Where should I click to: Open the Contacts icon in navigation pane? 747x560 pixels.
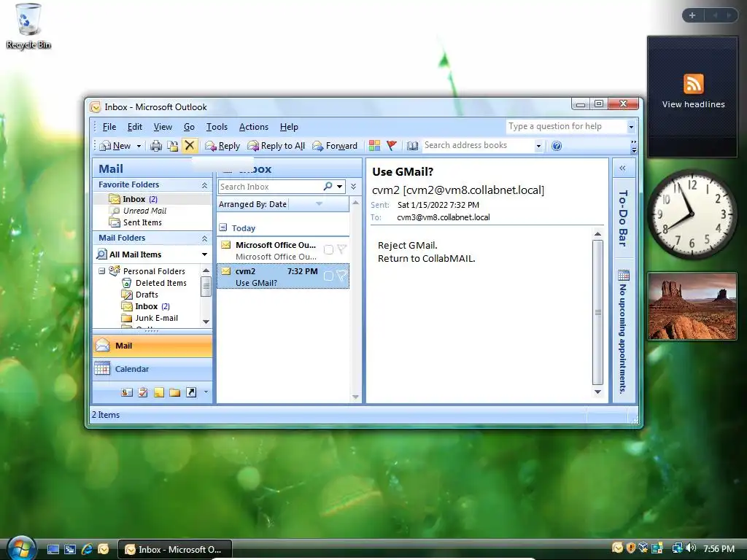127,392
